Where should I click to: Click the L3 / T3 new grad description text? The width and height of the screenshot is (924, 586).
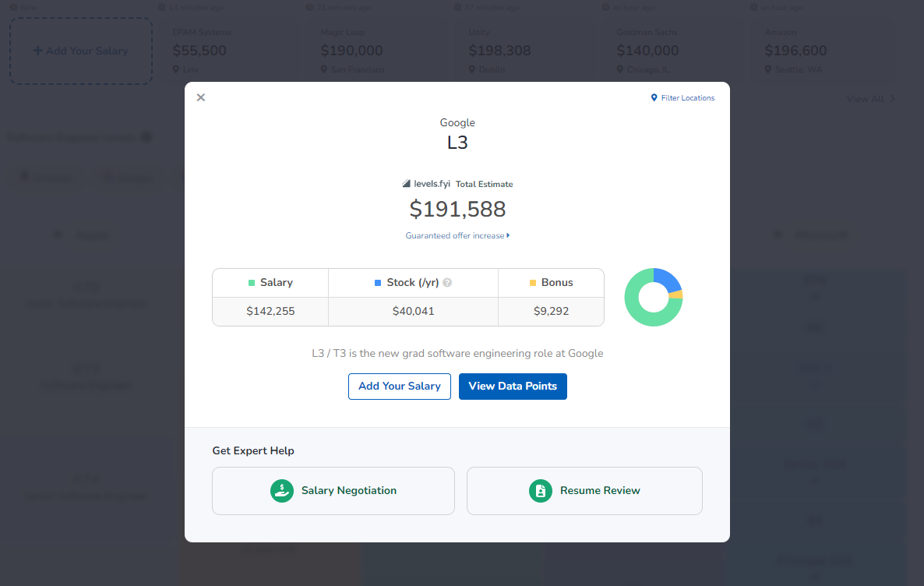(x=457, y=353)
